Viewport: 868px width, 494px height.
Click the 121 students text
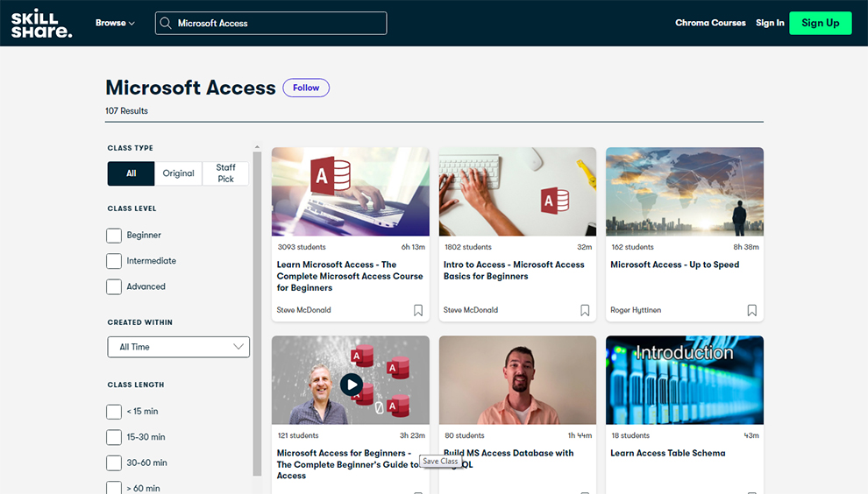(298, 436)
